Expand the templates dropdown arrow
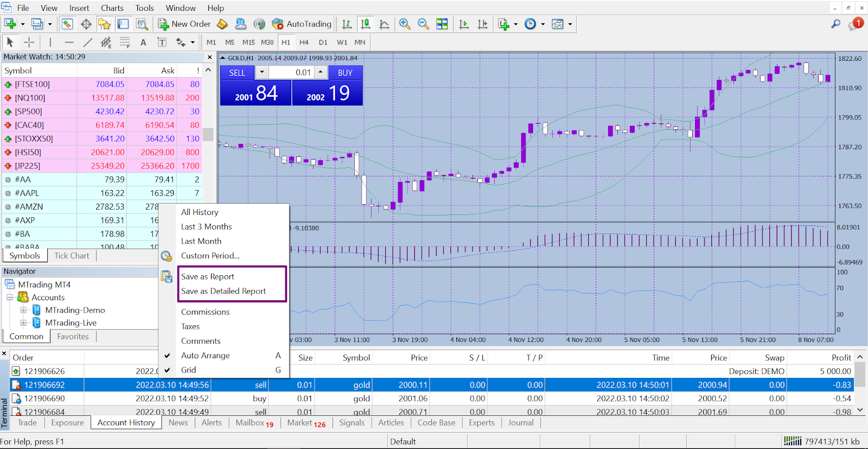The width and height of the screenshot is (868, 449). pos(570,24)
